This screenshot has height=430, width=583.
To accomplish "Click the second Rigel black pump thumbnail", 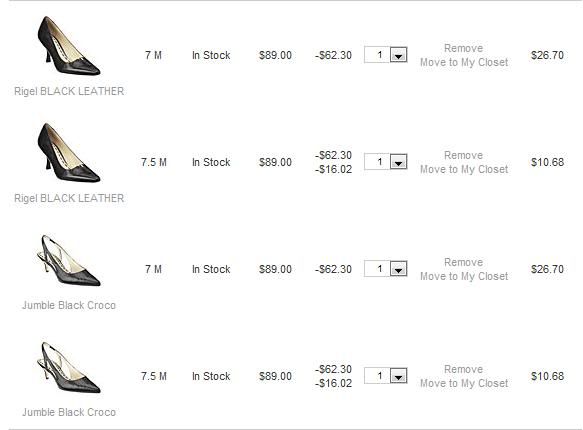I will (x=69, y=153).
